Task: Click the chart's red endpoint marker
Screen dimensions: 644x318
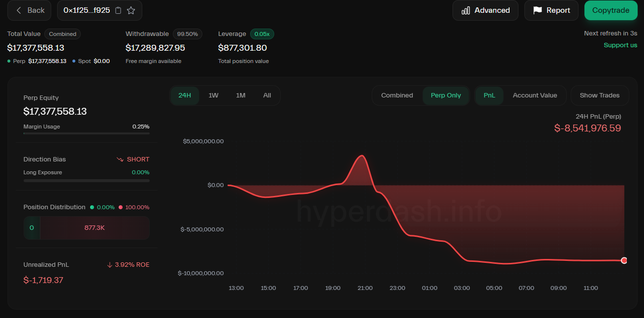Action: pyautogui.click(x=624, y=260)
